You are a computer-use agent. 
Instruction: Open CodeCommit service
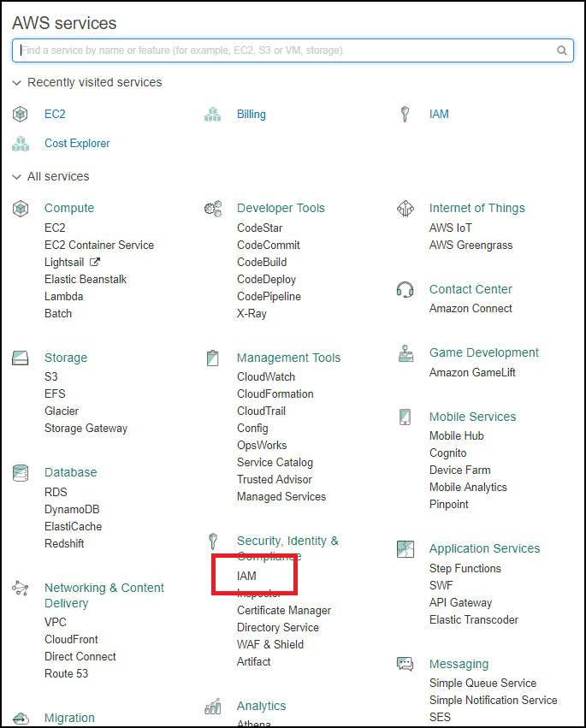tap(269, 246)
